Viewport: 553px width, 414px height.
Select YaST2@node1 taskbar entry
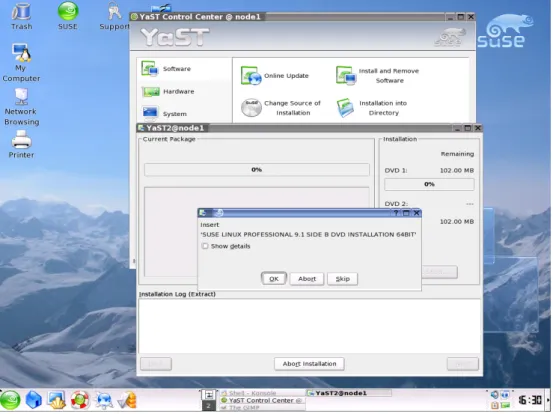[348, 393]
